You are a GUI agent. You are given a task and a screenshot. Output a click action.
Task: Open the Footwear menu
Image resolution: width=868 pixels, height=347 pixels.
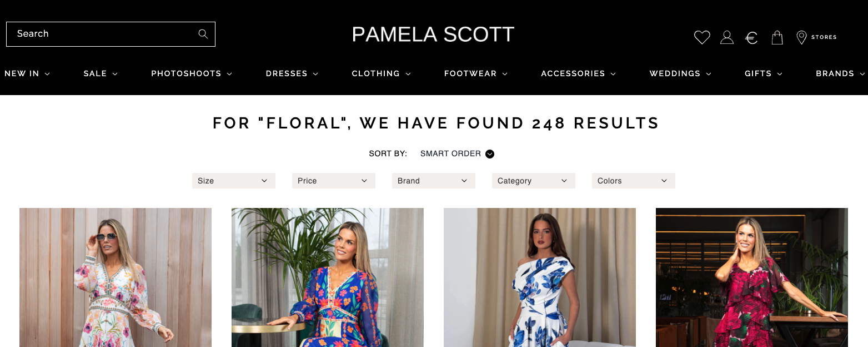click(x=476, y=73)
